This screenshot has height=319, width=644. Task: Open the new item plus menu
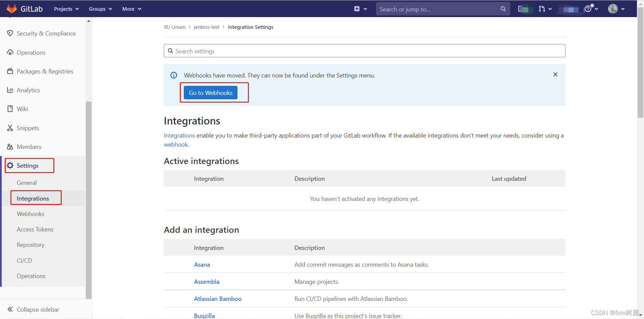[x=360, y=9]
